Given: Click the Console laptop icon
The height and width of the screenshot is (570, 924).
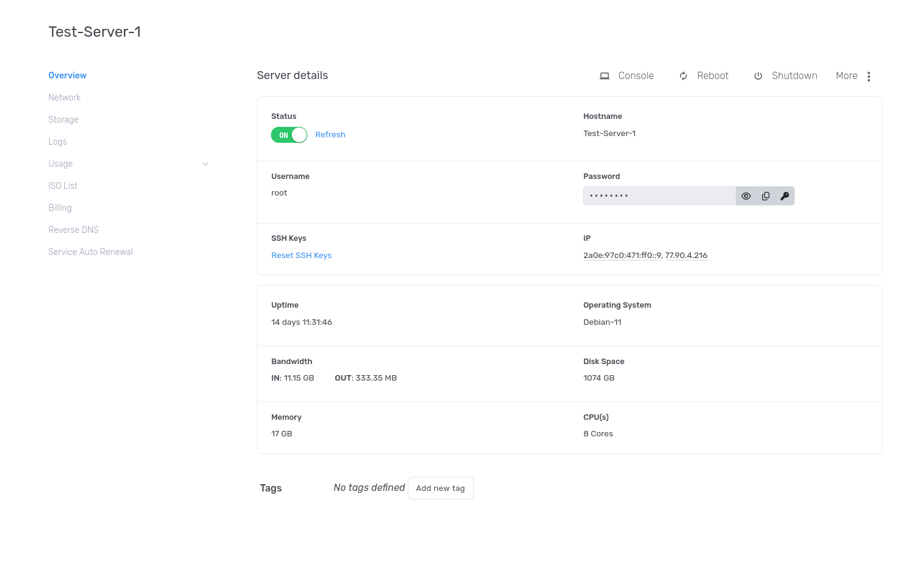Looking at the screenshot, I should 605,76.
